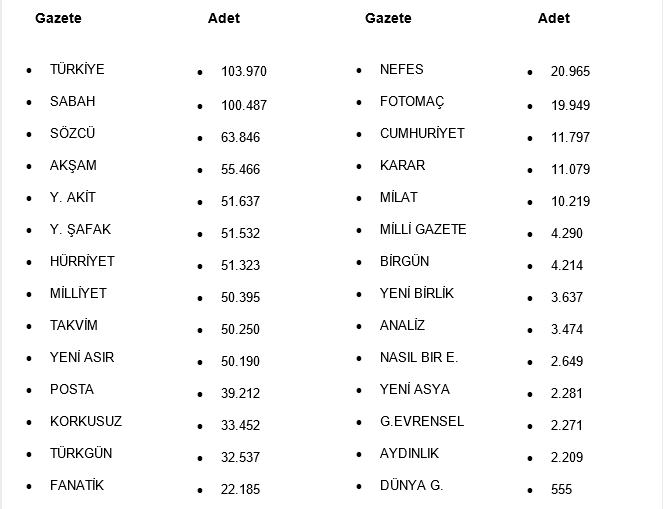Select the CUMHURİYET list item
The height and width of the screenshot is (509, 663).
(422, 133)
